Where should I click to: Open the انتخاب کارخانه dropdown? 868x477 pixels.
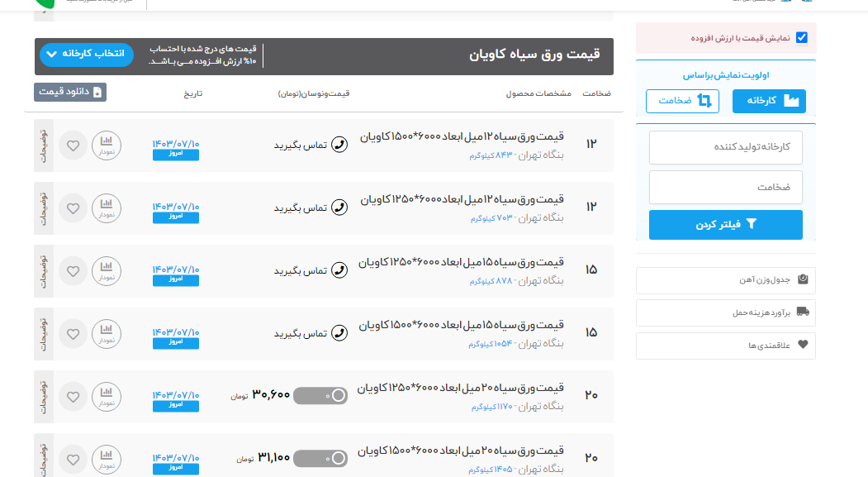coord(86,55)
